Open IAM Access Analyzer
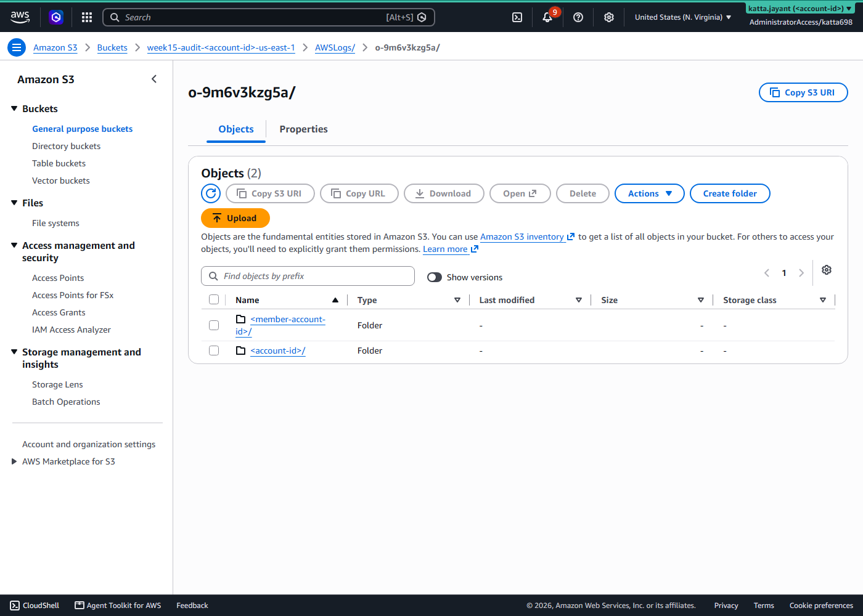Viewport: 863px width, 616px height. point(72,330)
